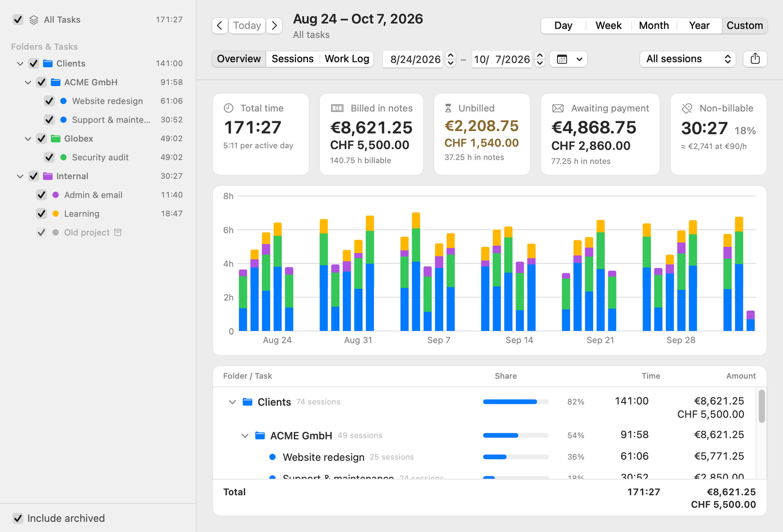783x532 pixels.
Task: Click the All Tasks stack icon
Action: 34,20
